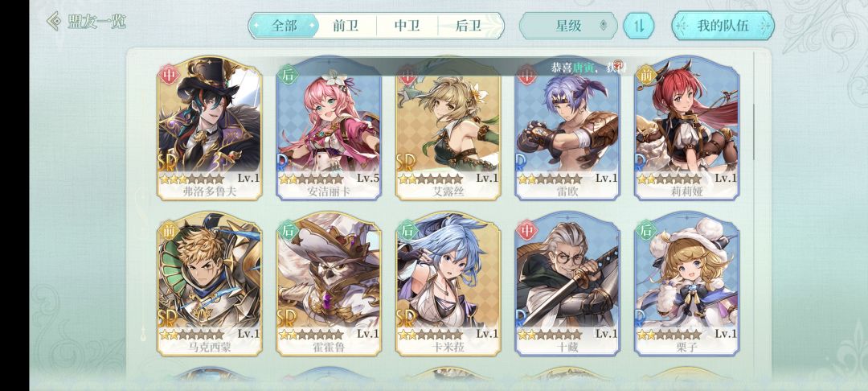Open the 栗子 character card
Image resolution: width=868 pixels, height=391 pixels.
click(687, 283)
